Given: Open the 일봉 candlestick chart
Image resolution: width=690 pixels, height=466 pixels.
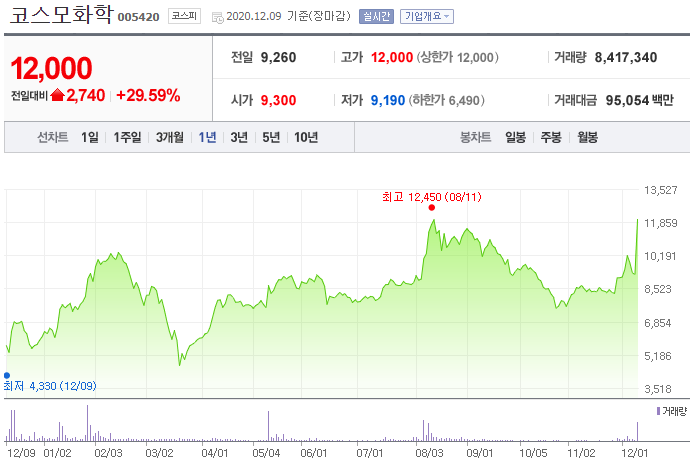Looking at the screenshot, I should [x=515, y=137].
